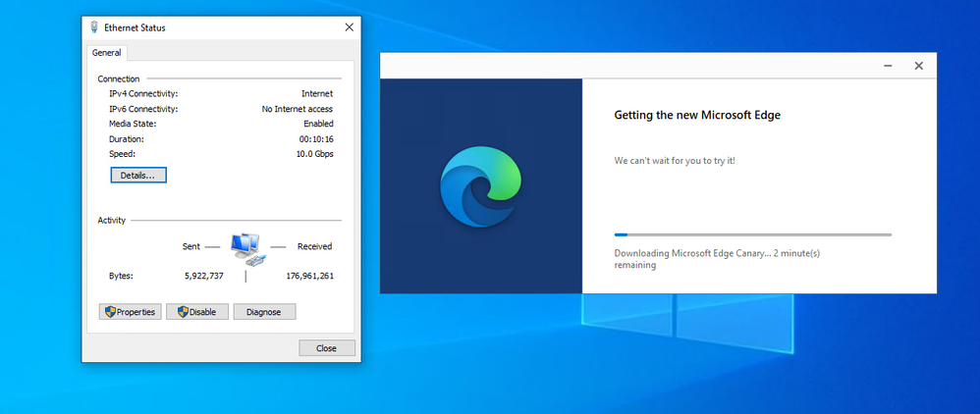Image resolution: width=980 pixels, height=414 pixels.
Task: Open Ethernet Properties with shield icon
Action: coord(130,312)
